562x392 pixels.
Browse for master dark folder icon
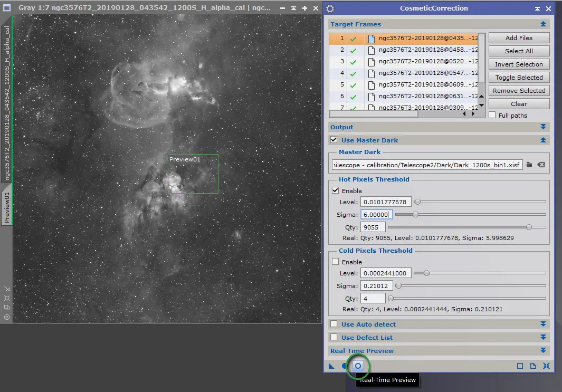tap(529, 165)
